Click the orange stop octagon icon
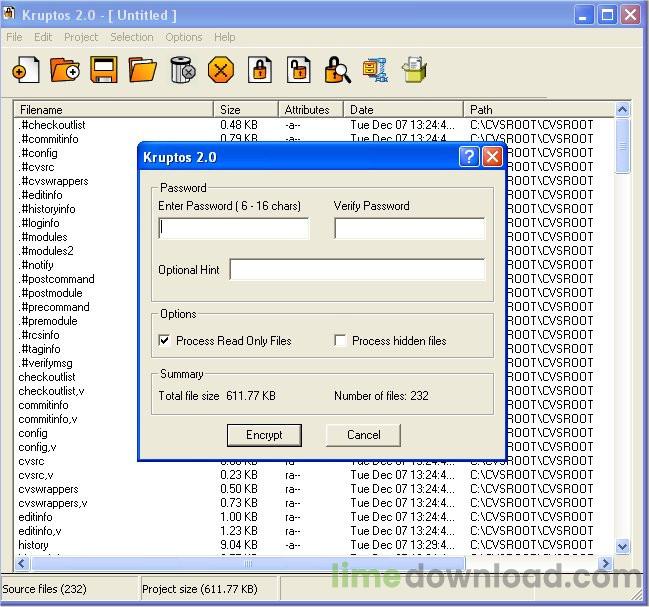The width and height of the screenshot is (649, 607). (x=220, y=70)
